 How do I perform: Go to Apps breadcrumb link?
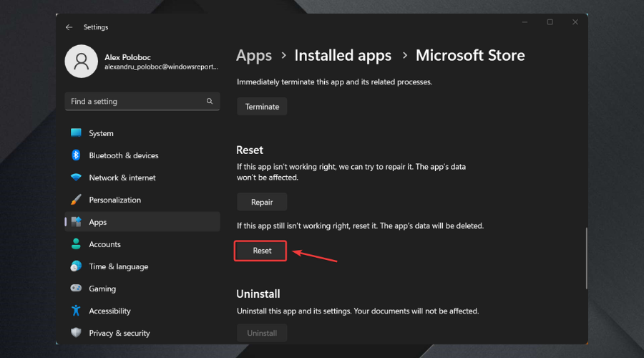click(254, 56)
